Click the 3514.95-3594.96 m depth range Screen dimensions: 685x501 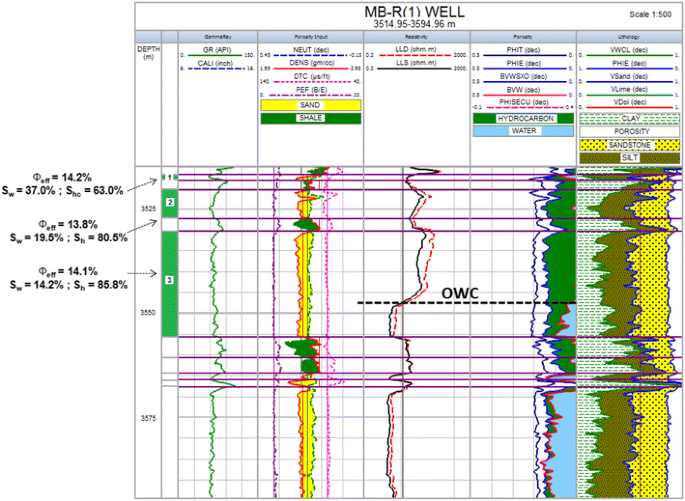[415, 24]
